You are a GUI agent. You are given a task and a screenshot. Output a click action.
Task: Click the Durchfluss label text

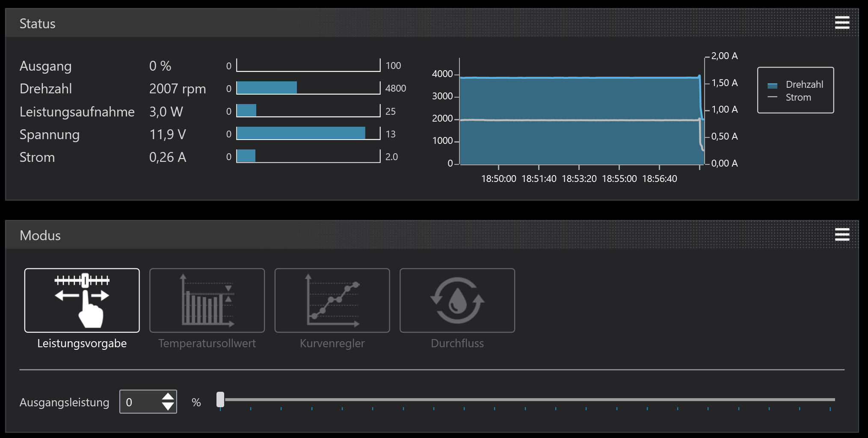[x=457, y=343]
